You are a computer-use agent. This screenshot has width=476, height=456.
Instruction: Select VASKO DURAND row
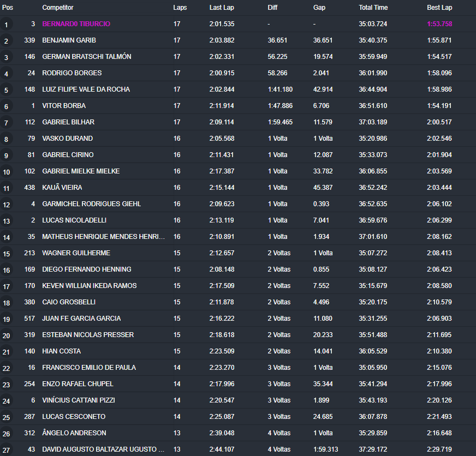pyautogui.click(x=238, y=139)
